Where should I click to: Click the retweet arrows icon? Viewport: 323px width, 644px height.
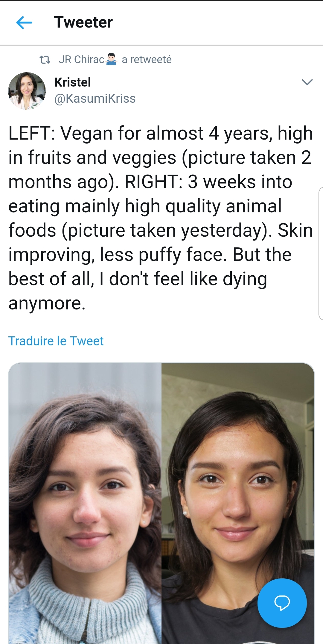click(45, 60)
